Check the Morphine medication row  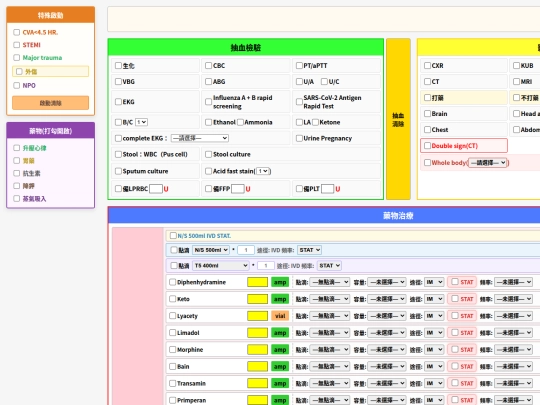(x=173, y=350)
